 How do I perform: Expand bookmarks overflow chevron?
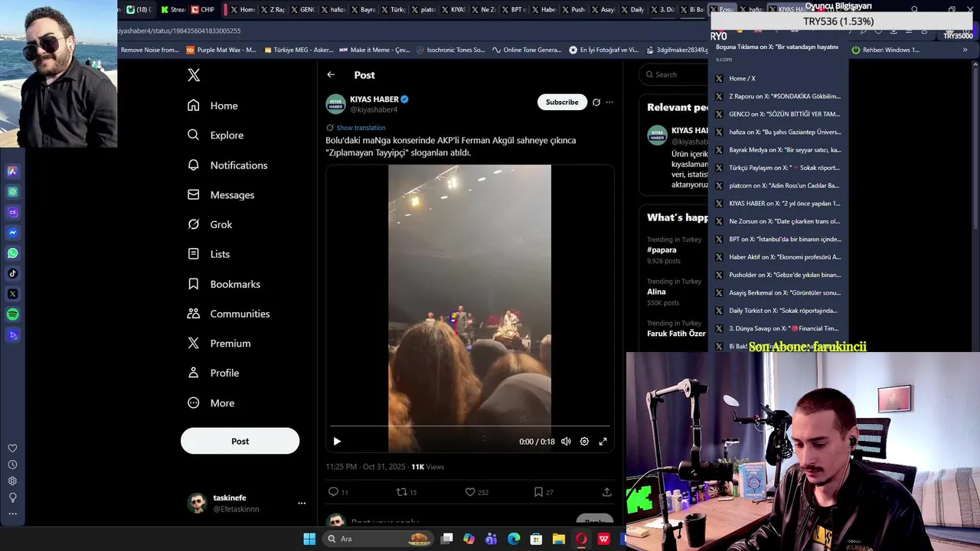[x=965, y=50]
